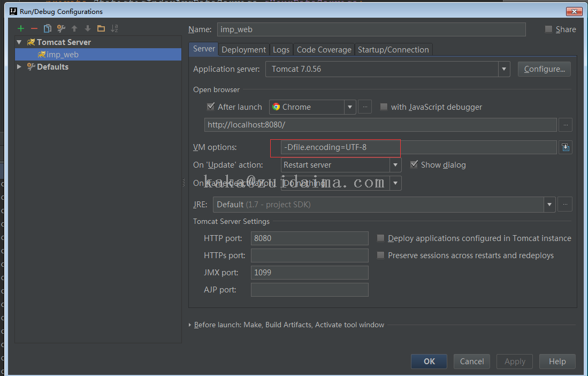Open the Logs tab
Viewport: 588px width, 376px height.
click(x=281, y=49)
